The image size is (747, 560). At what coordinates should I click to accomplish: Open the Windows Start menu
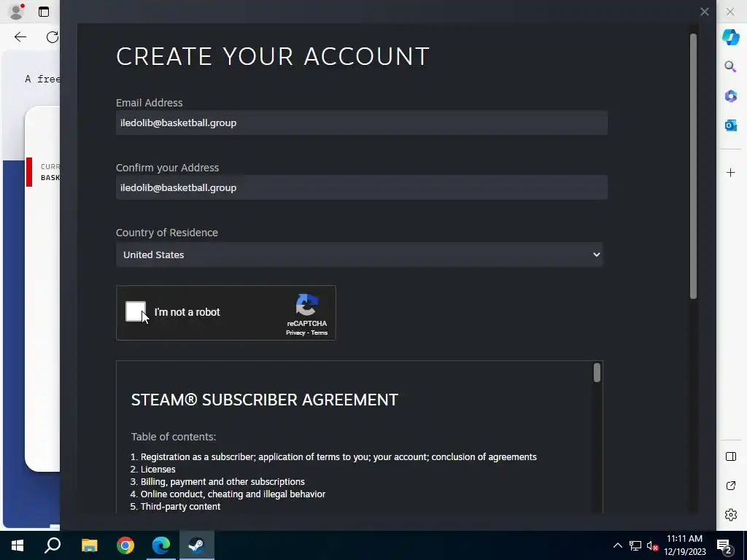[x=18, y=545]
